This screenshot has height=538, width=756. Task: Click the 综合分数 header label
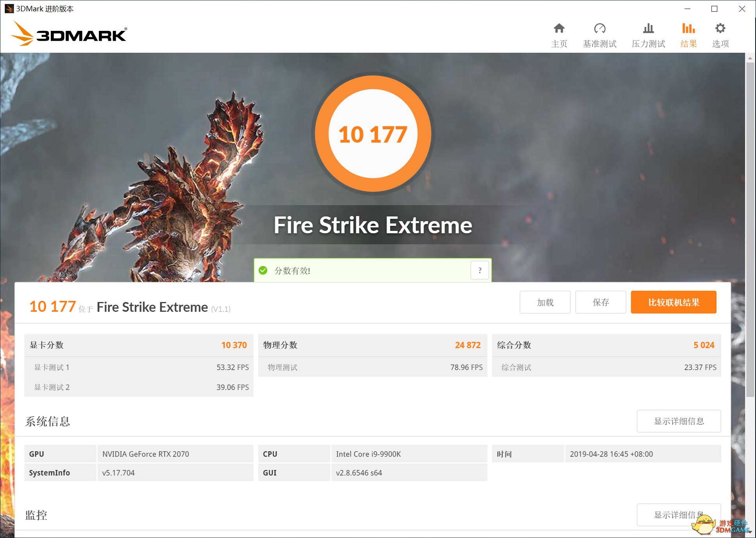point(514,345)
